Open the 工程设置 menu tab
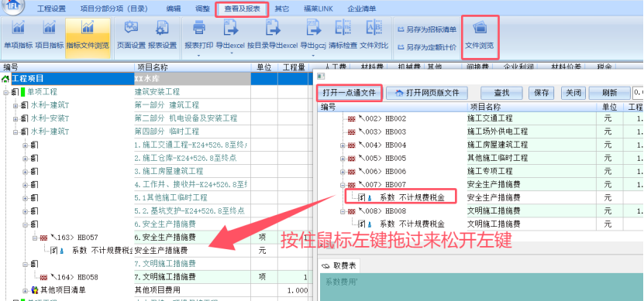 (x=51, y=9)
